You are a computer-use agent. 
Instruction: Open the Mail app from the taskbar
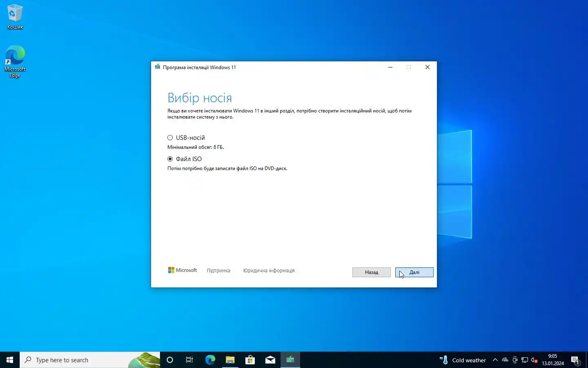click(270, 360)
